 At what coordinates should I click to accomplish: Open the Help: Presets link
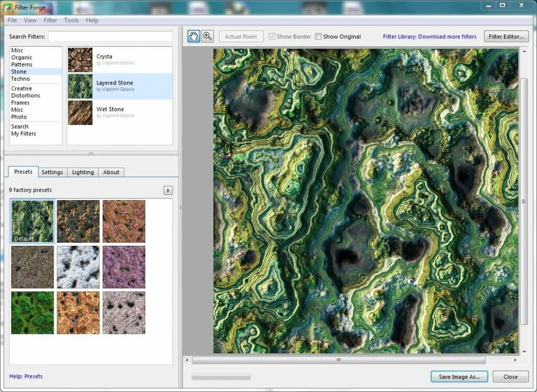point(26,376)
